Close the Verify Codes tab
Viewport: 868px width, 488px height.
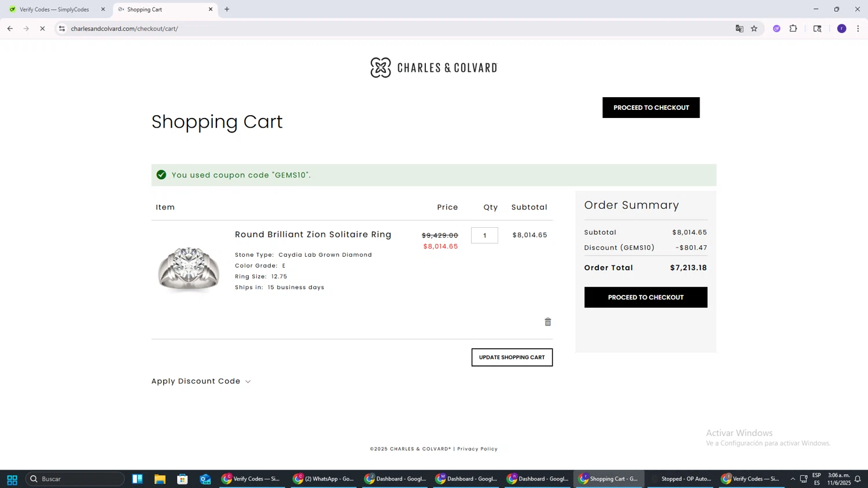coord(103,9)
